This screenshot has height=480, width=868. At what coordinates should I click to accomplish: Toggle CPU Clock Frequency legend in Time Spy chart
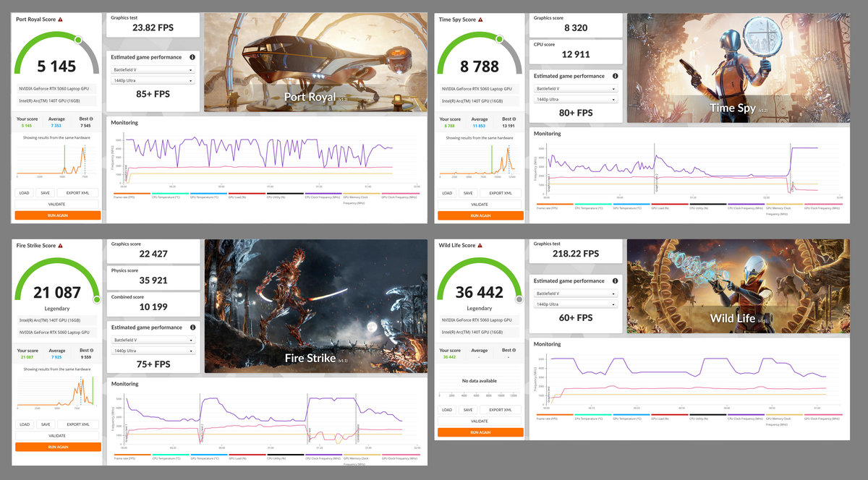point(746,207)
